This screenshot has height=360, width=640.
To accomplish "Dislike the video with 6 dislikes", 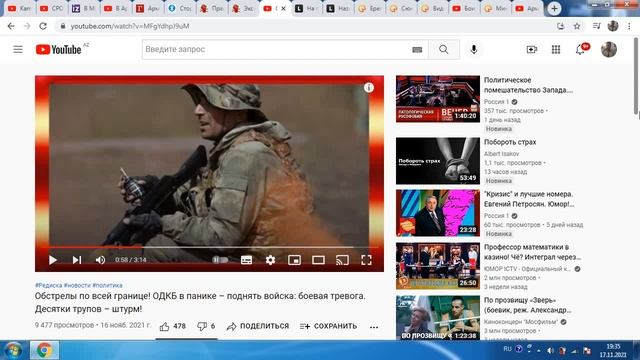I will click(206, 326).
